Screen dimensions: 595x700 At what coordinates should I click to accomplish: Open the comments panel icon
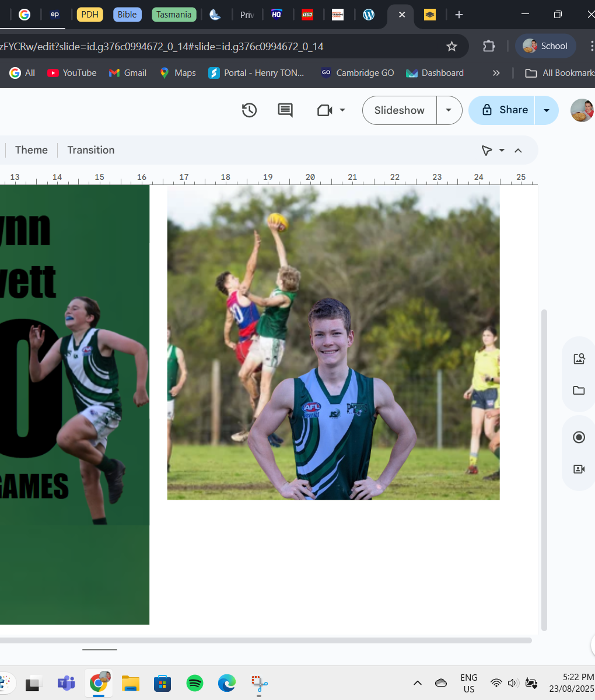[285, 110]
